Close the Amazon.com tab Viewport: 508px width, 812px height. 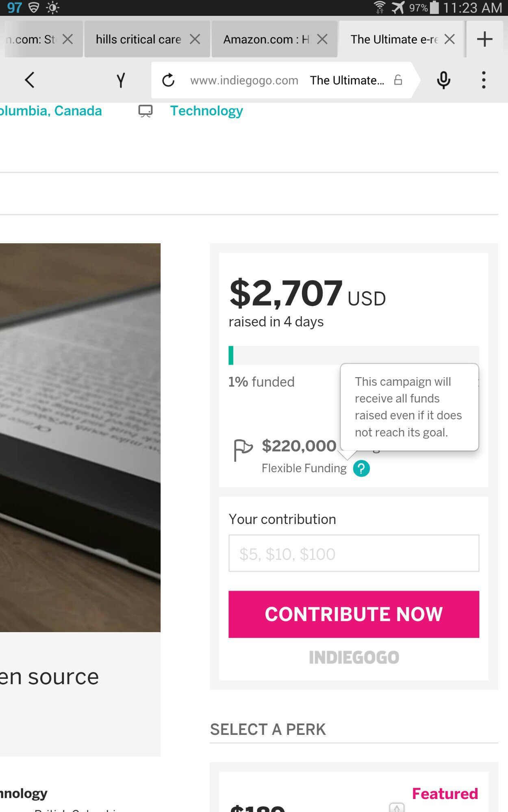(x=322, y=39)
